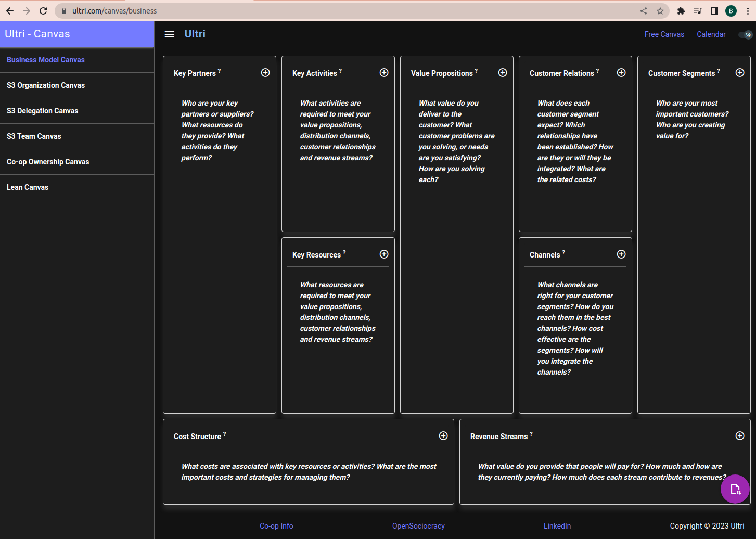Add an item to Channels
The image size is (756, 539).
[621, 254]
